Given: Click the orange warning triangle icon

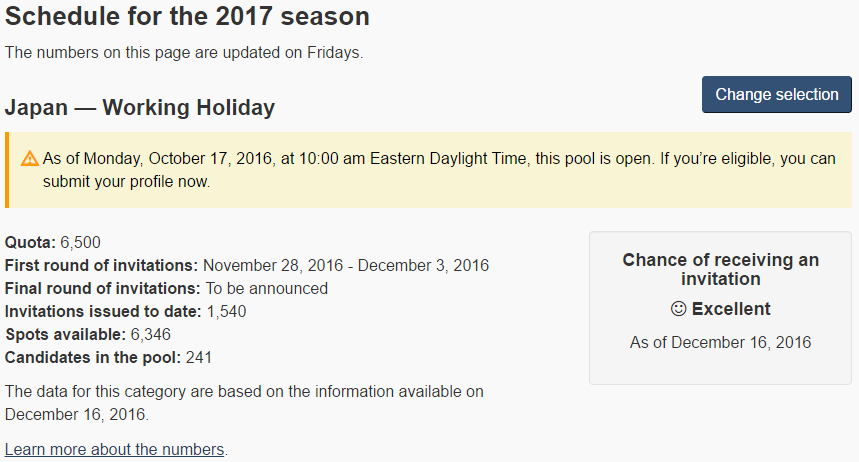Looking at the screenshot, I should (x=30, y=159).
